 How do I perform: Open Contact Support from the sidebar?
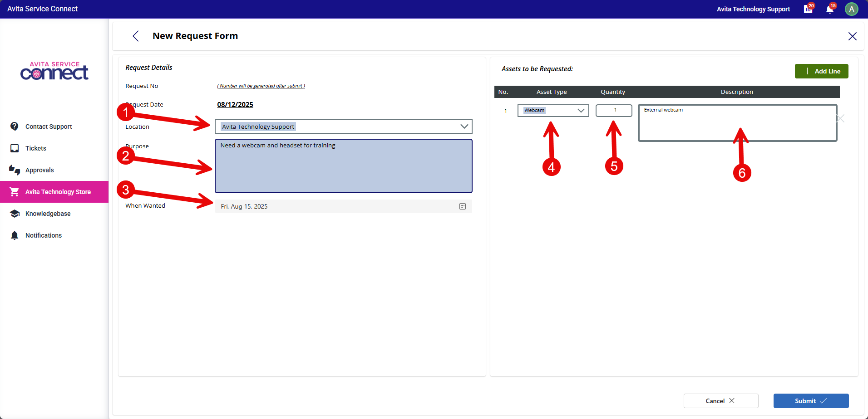(54, 127)
